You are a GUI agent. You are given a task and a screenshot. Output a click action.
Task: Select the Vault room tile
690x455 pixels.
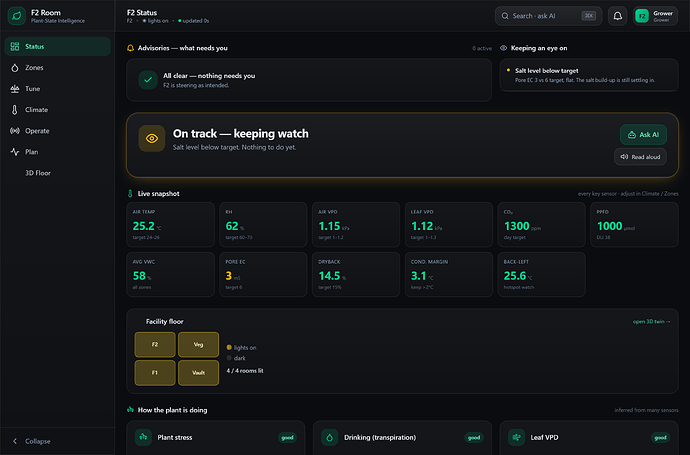click(198, 373)
